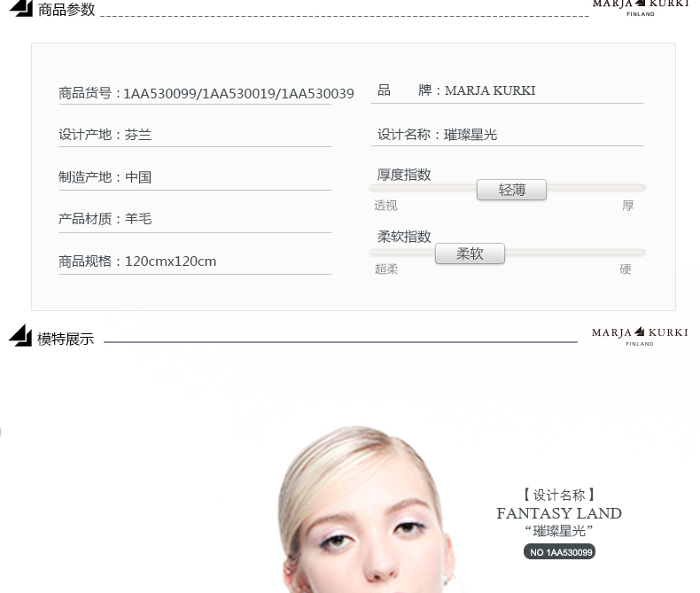This screenshot has height=593, width=700.
Task: Click the top-right MARJA KURKI Finland logo
Action: [x=640, y=6]
